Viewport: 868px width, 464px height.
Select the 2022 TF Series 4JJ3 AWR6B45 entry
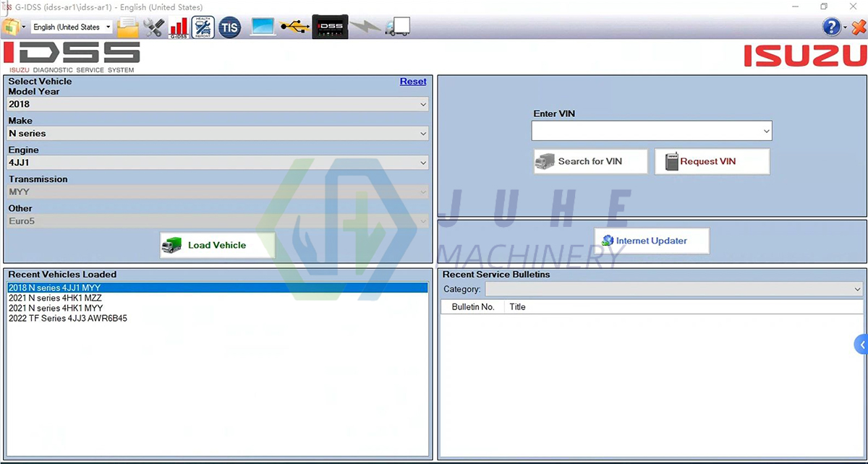[x=67, y=318]
